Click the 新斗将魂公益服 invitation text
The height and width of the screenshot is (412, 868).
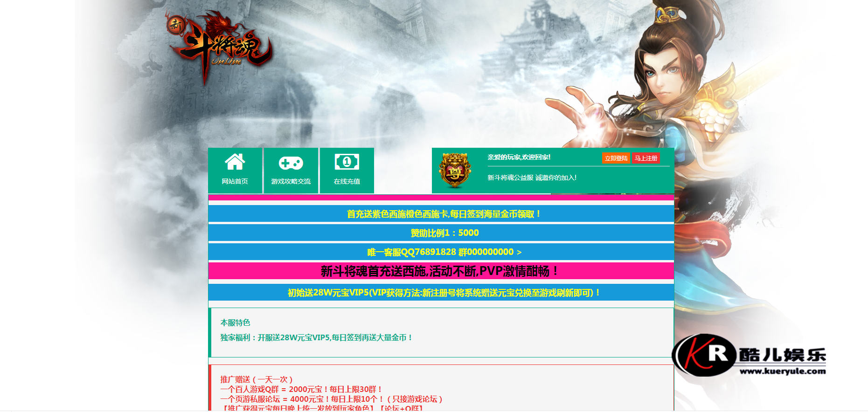pyautogui.click(x=532, y=178)
